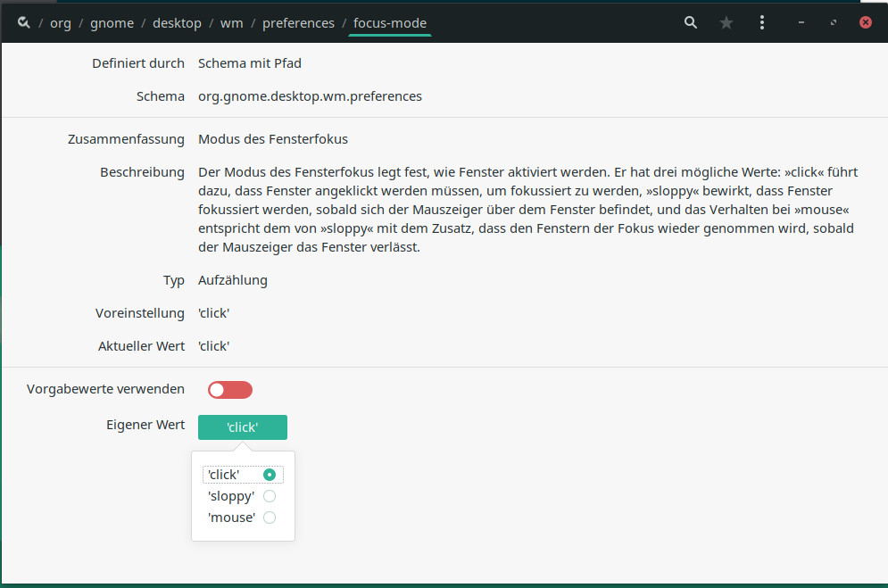Click the schema name org.gnome.desktop.wm.preferences
This screenshot has width=888, height=588.
(310, 96)
